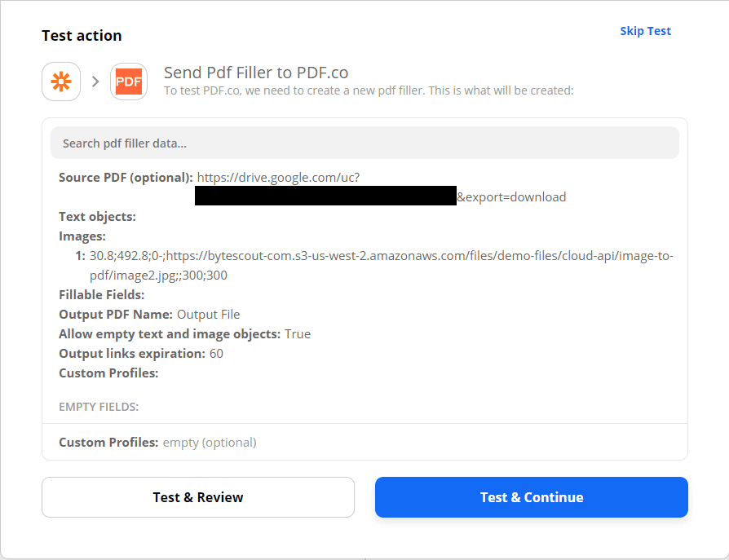Click the Output links expiration value 60
Screen dimensions: 729x560
(216, 353)
